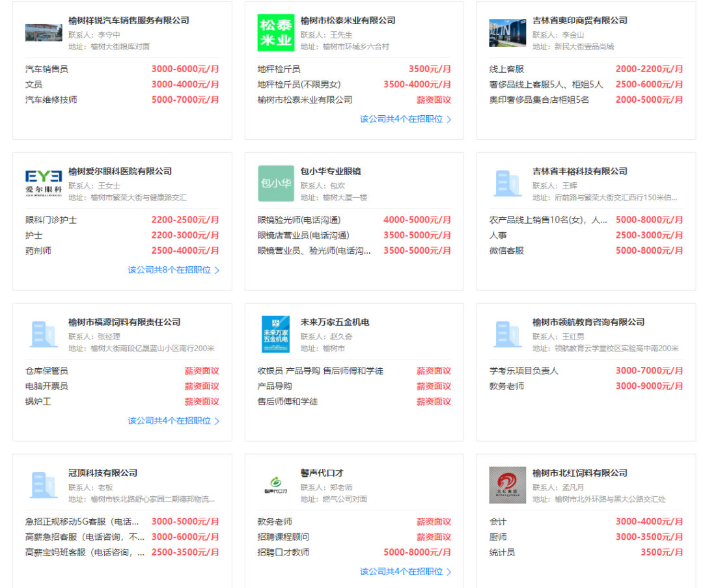The image size is (703, 588).
Task: Open 眼镜验光师(电话沟通) job listing
Action: pyautogui.click(x=299, y=220)
